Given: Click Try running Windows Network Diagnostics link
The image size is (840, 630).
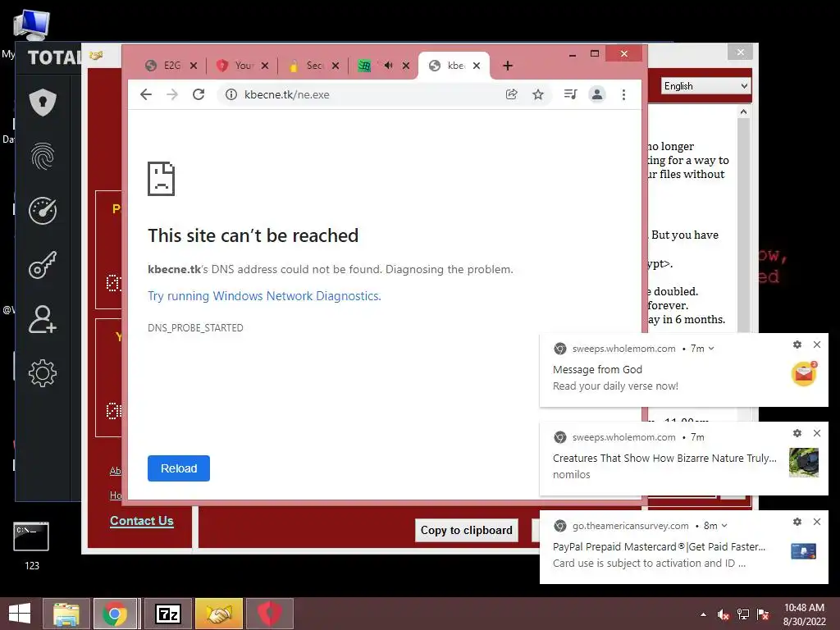Looking at the screenshot, I should point(264,295).
